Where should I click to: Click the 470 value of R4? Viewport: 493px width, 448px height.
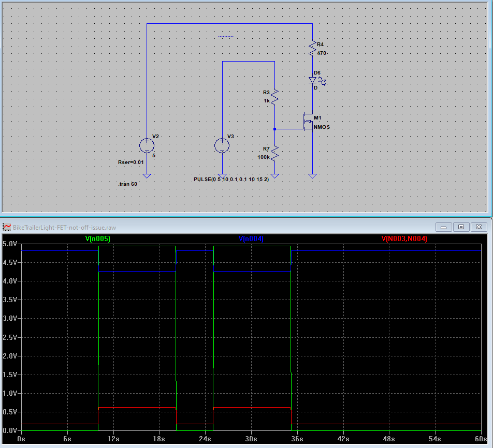coord(321,53)
